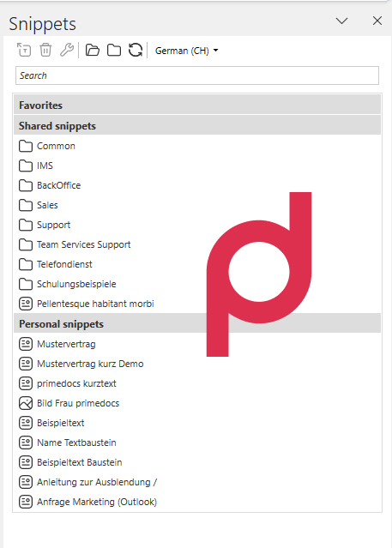Click the Mustervertrag text snippet icon
The height and width of the screenshot is (548, 392).
tap(26, 344)
